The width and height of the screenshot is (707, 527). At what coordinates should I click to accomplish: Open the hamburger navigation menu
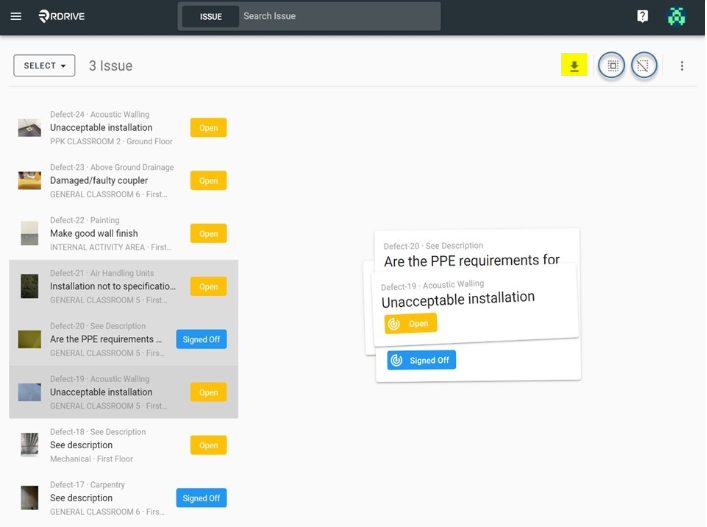[16, 17]
